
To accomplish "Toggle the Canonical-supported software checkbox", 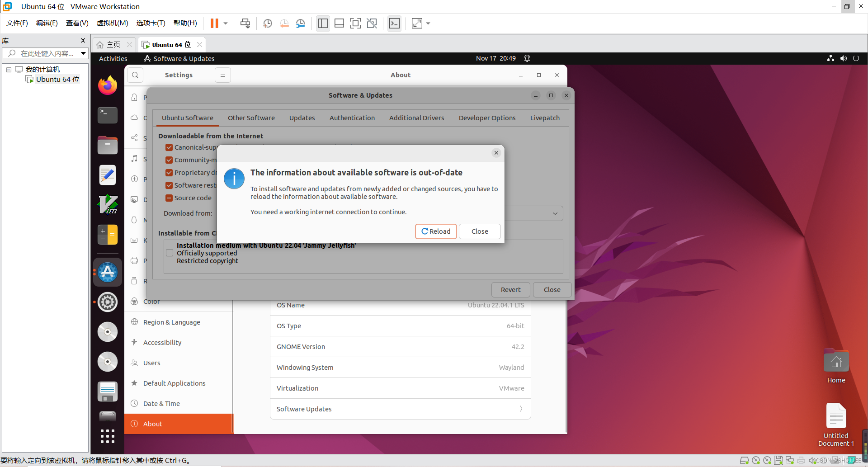I will click(169, 147).
